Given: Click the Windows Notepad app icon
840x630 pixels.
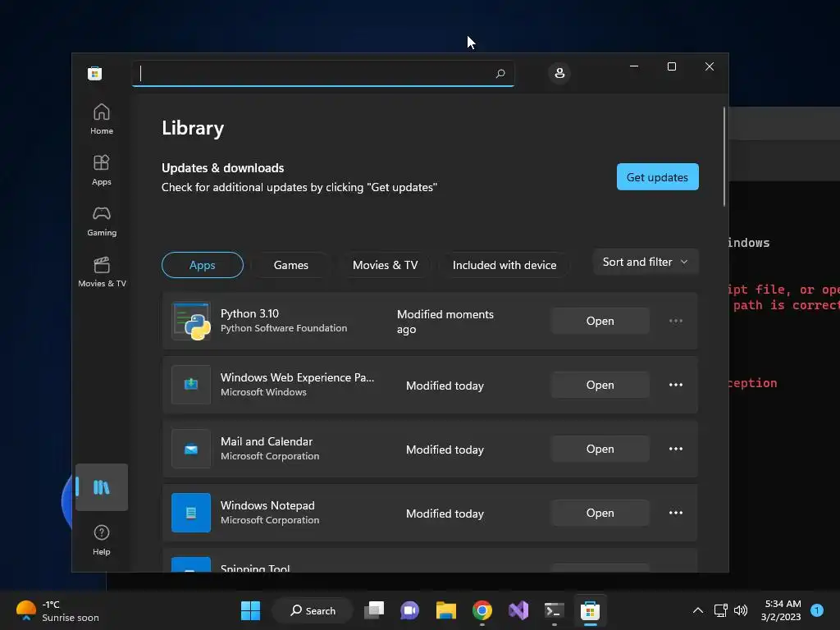Looking at the screenshot, I should [191, 513].
